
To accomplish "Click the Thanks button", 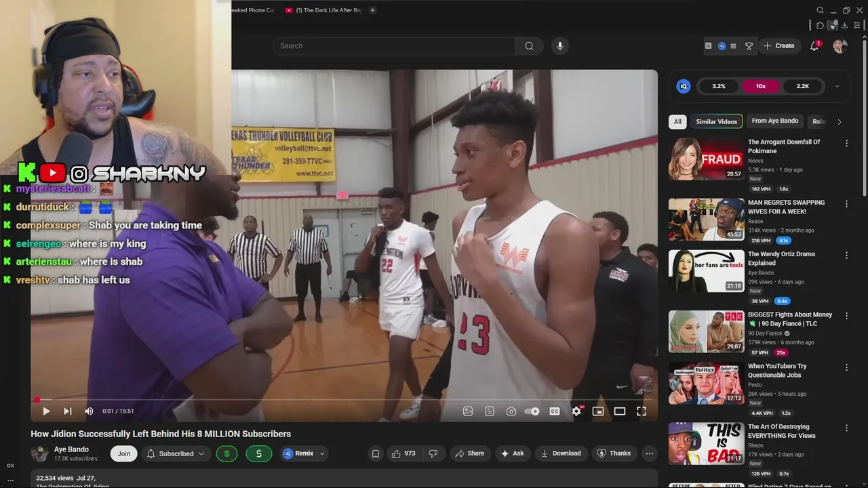I will point(614,453).
